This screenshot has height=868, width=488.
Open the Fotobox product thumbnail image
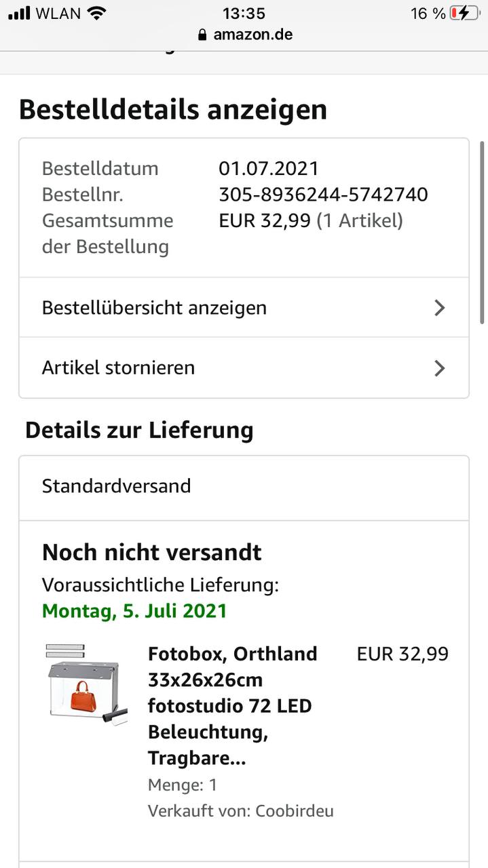(86, 685)
